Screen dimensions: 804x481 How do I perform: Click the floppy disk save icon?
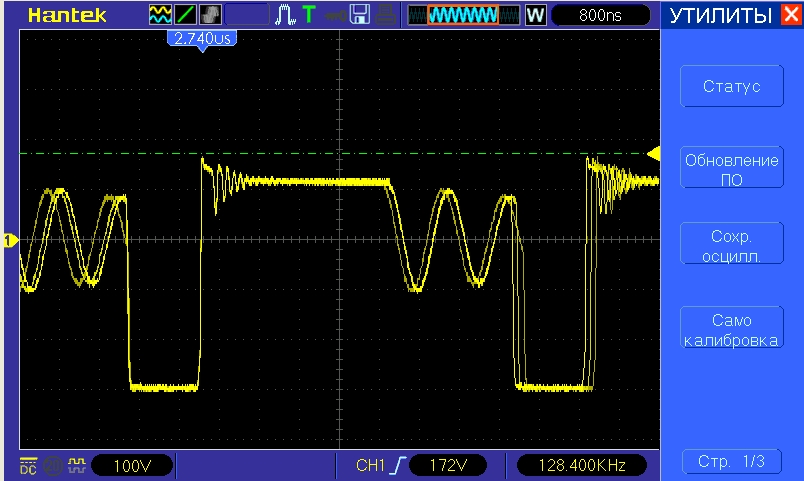[359, 15]
